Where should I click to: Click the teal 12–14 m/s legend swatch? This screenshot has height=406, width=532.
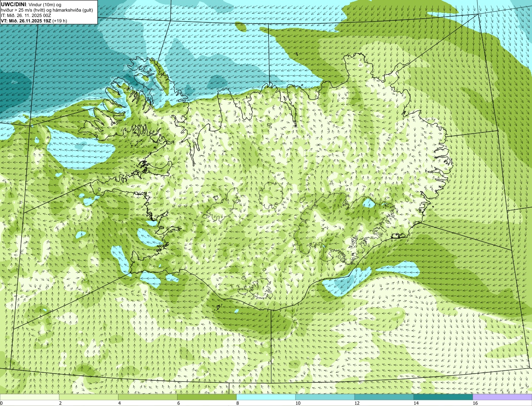384,397
